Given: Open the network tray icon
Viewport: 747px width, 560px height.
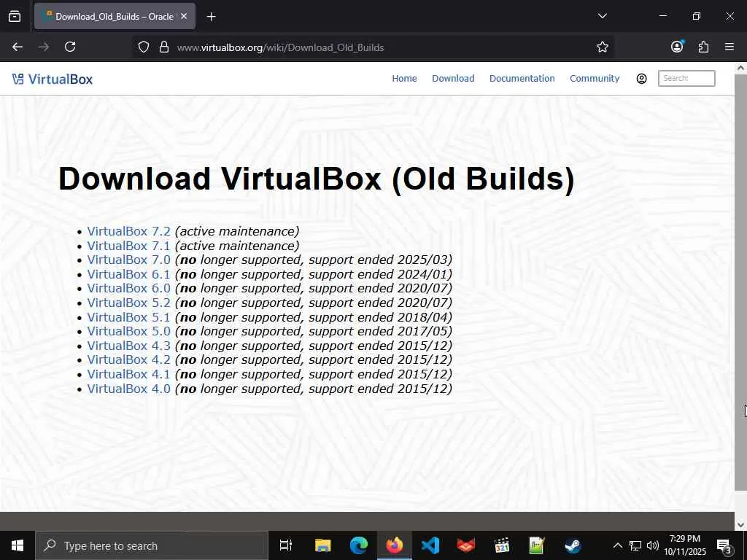Looking at the screenshot, I should click(x=635, y=545).
